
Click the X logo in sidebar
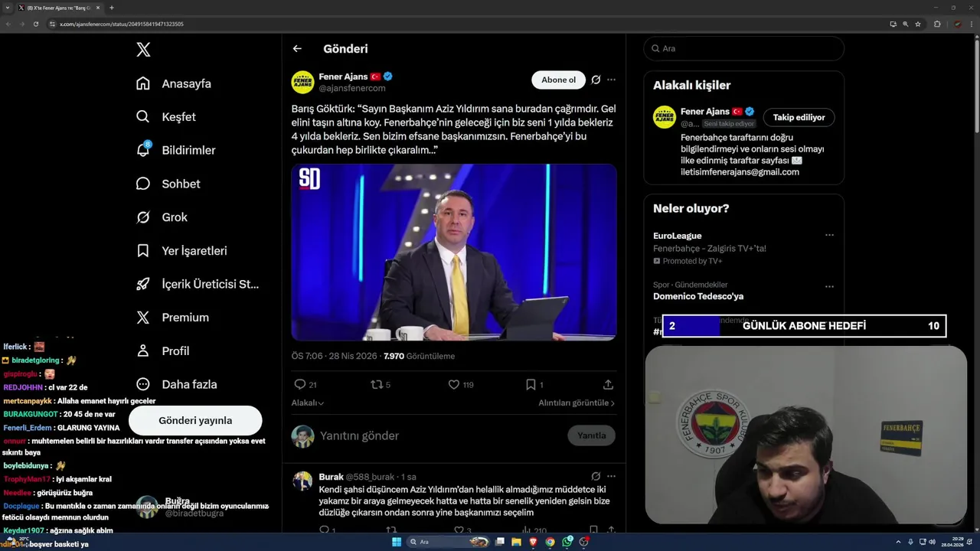pos(143,50)
